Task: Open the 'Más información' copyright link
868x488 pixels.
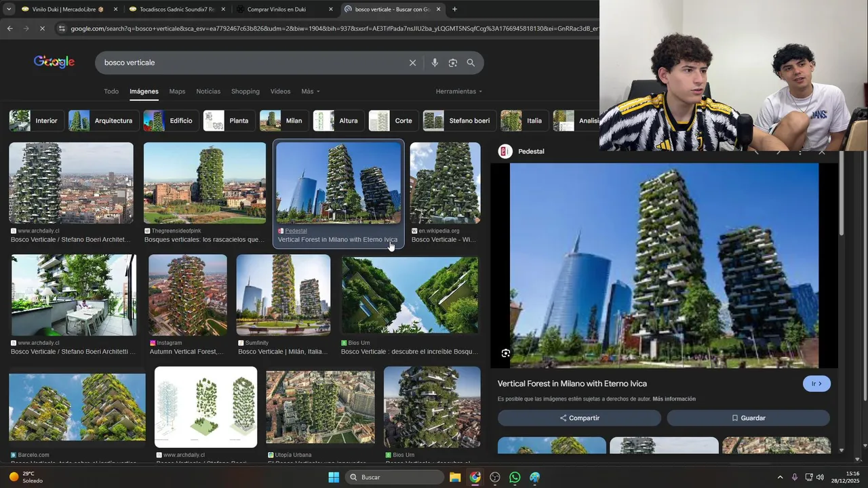Action: (674, 399)
